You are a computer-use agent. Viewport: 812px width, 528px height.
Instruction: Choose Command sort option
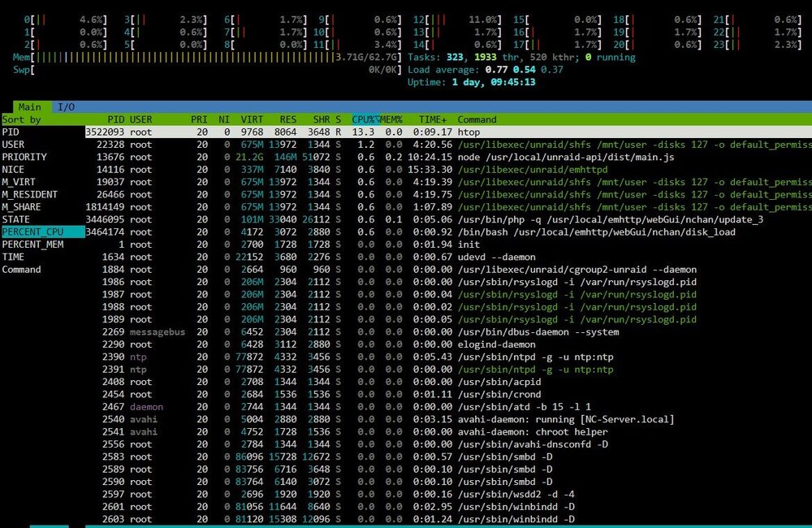pos(42,270)
